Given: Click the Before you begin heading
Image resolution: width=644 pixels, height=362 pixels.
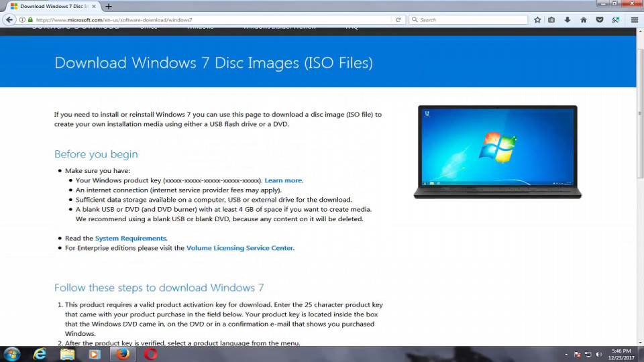Looking at the screenshot, I should tap(96, 154).
